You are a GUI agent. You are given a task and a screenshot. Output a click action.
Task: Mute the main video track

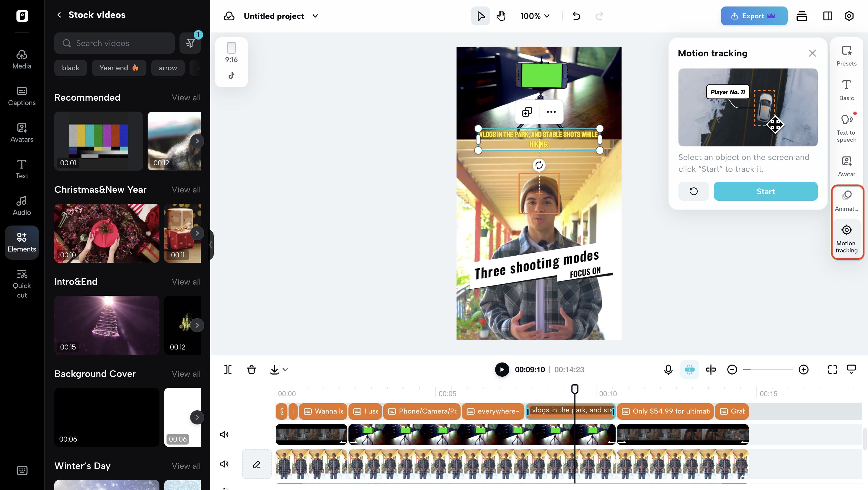click(224, 464)
